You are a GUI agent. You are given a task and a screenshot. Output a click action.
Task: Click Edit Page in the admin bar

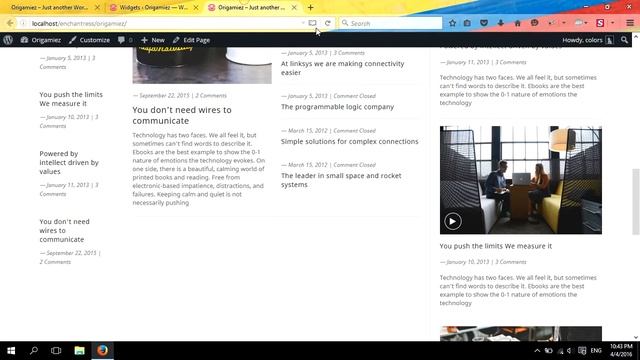click(191, 40)
